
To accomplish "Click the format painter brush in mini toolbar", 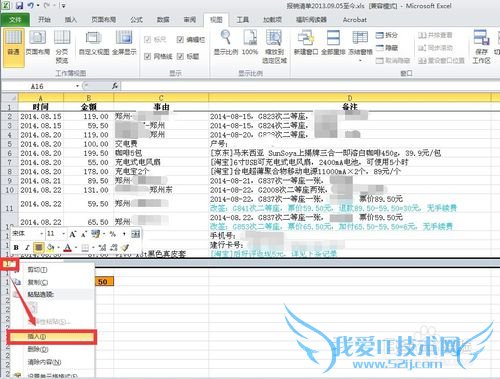I will coord(125,248).
